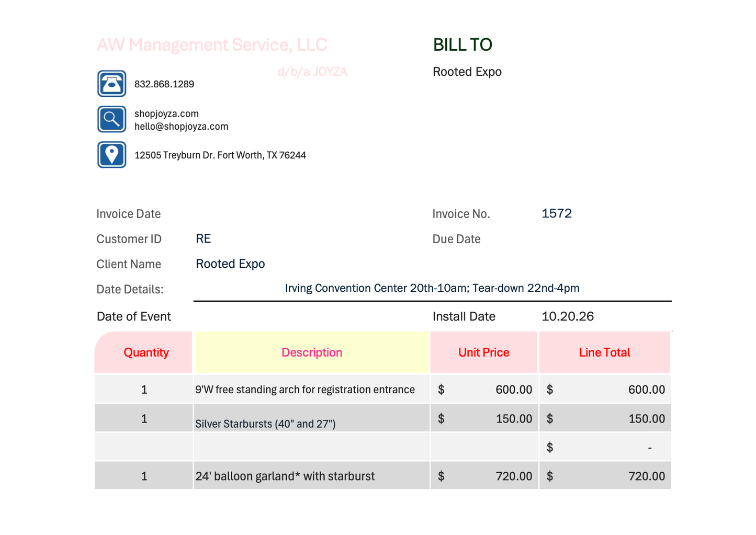Select the customer ID value RE
756x535 pixels.
203,238
